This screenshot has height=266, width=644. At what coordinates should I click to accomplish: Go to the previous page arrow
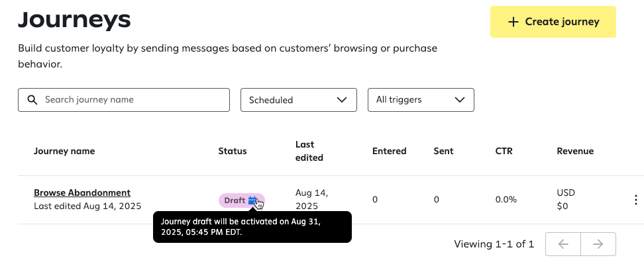[x=563, y=244]
